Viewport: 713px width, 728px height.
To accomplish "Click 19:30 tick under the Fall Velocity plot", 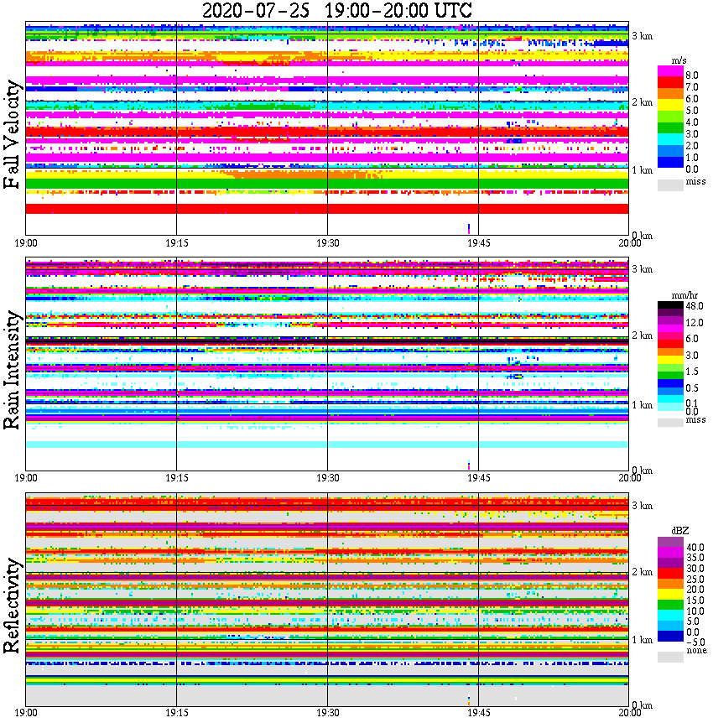I will [x=327, y=243].
